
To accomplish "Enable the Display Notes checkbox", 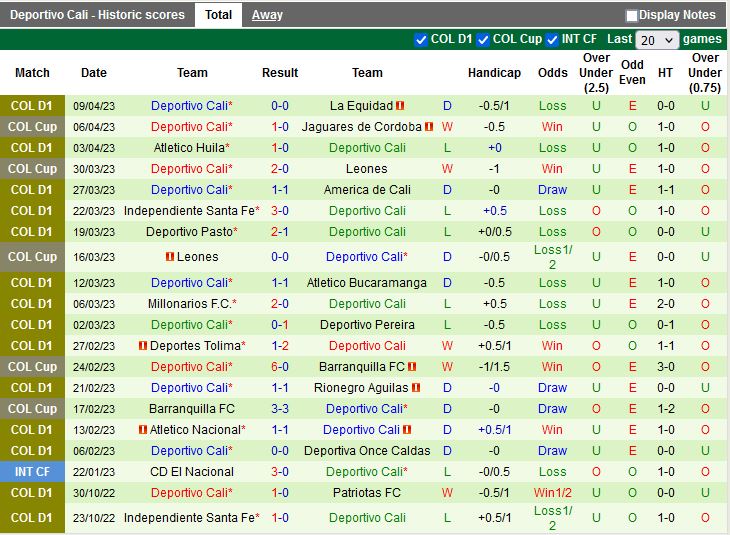I will (x=632, y=15).
